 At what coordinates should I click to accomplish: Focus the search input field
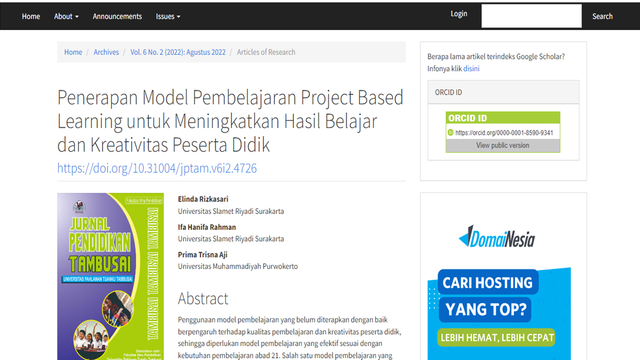point(531,16)
